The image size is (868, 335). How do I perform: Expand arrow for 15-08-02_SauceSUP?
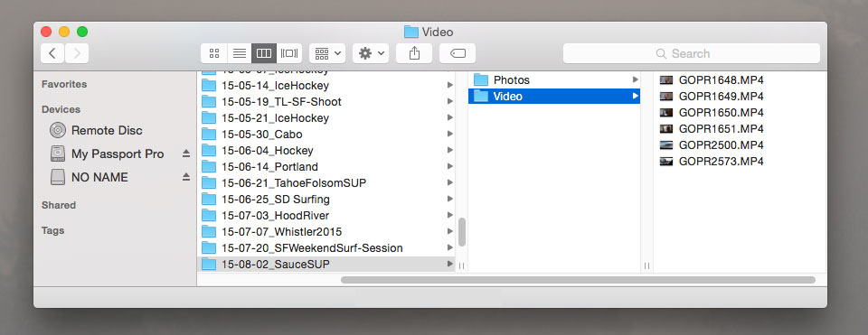(x=449, y=265)
